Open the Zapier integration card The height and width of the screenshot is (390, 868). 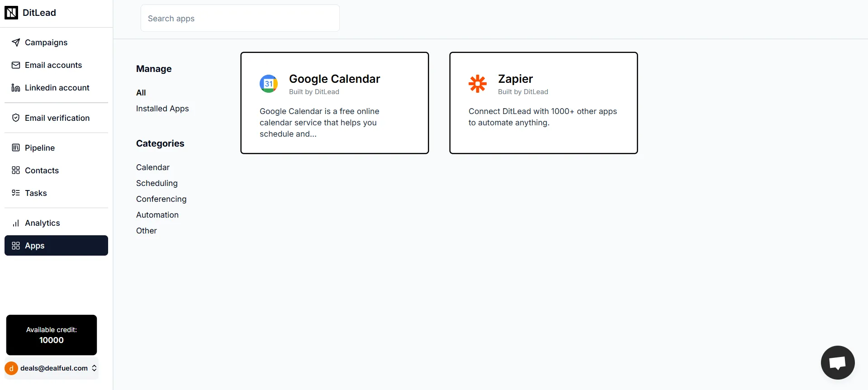coord(543,103)
